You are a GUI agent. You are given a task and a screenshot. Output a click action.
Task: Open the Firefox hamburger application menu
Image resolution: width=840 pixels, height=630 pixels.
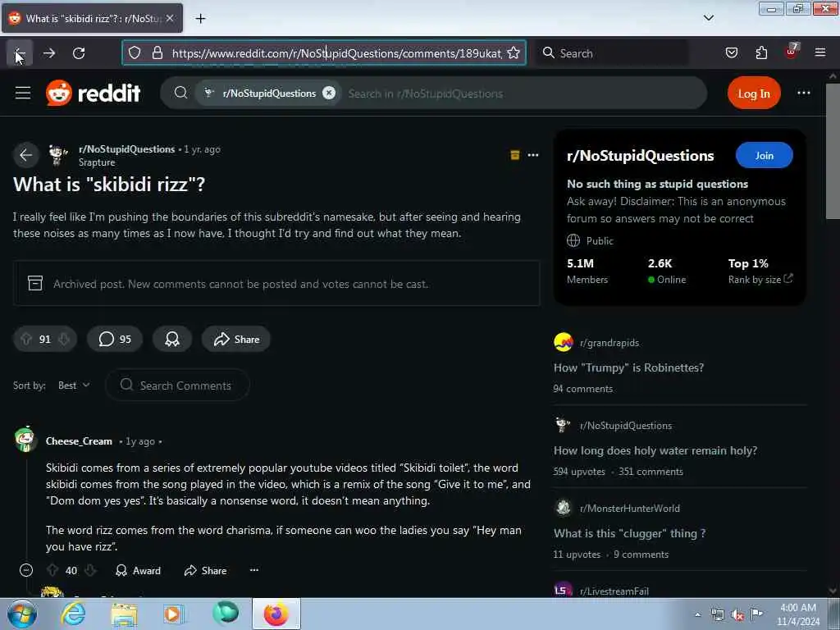(x=820, y=53)
